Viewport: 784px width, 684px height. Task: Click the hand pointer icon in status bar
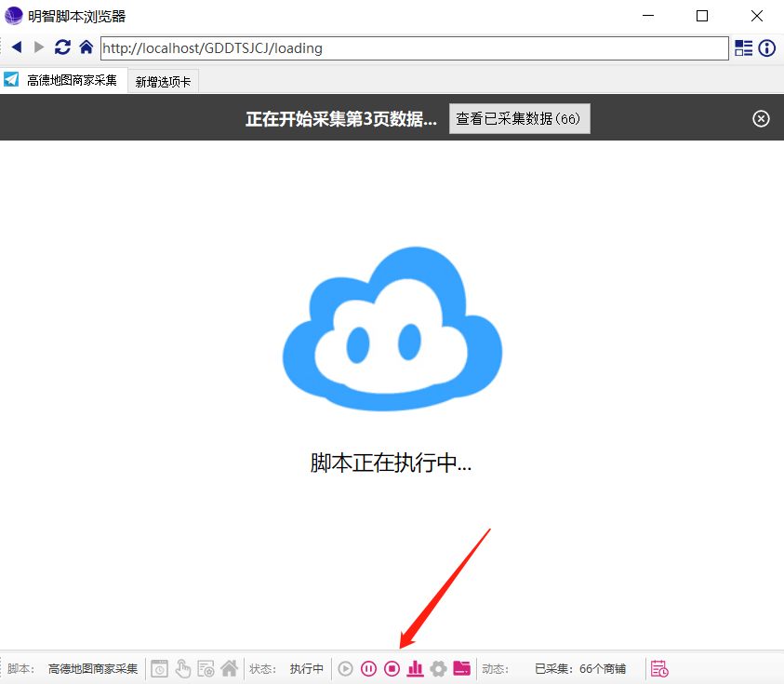point(183,669)
